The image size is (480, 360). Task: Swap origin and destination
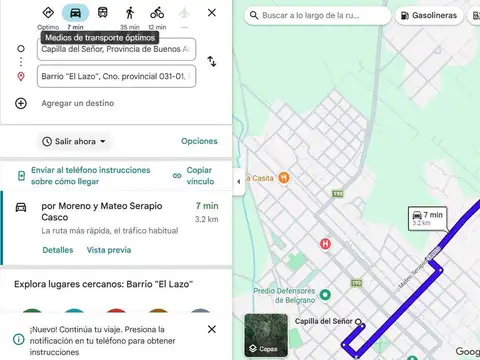(212, 61)
